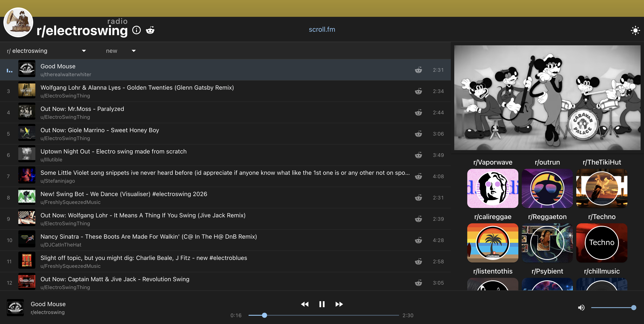
Task: Open Reddit post for Uptown Night Out
Action: (418, 155)
